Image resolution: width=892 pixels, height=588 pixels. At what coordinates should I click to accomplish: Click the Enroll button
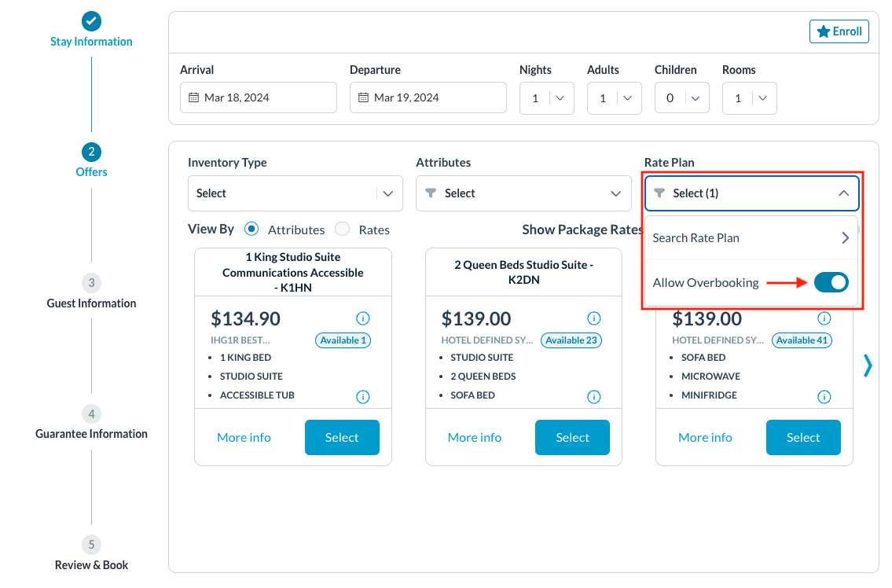tap(839, 31)
